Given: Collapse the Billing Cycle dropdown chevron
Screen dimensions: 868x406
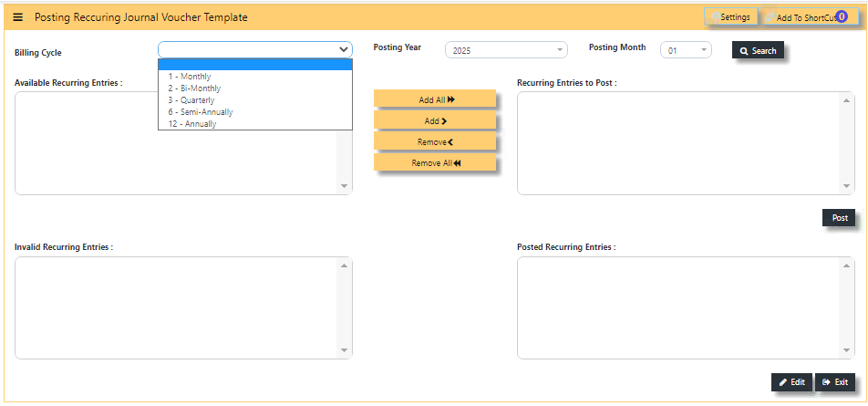Looking at the screenshot, I should coord(343,50).
